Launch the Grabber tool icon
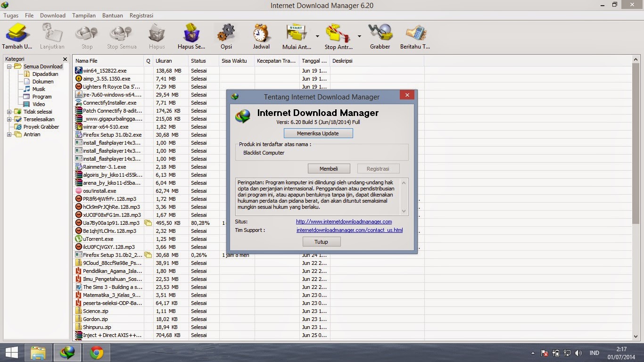This screenshot has height=362, width=644. (x=380, y=33)
